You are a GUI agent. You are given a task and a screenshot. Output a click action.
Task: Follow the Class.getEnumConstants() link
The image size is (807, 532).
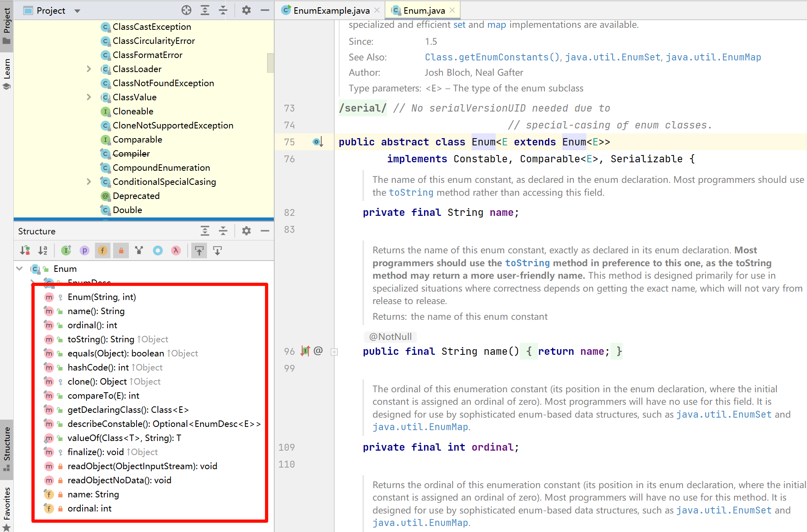[491, 57]
